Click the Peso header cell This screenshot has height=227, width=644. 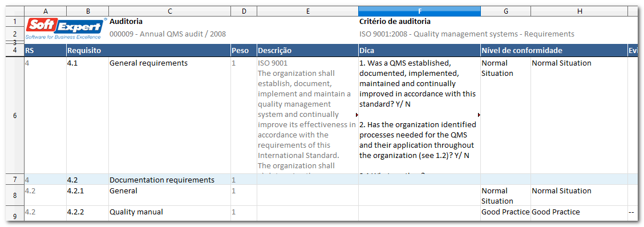point(244,51)
